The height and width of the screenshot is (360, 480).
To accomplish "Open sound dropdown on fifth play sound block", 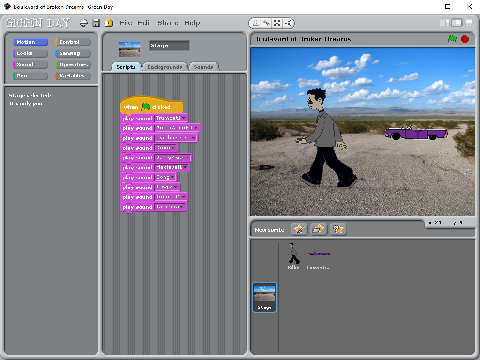I will click(x=188, y=158).
